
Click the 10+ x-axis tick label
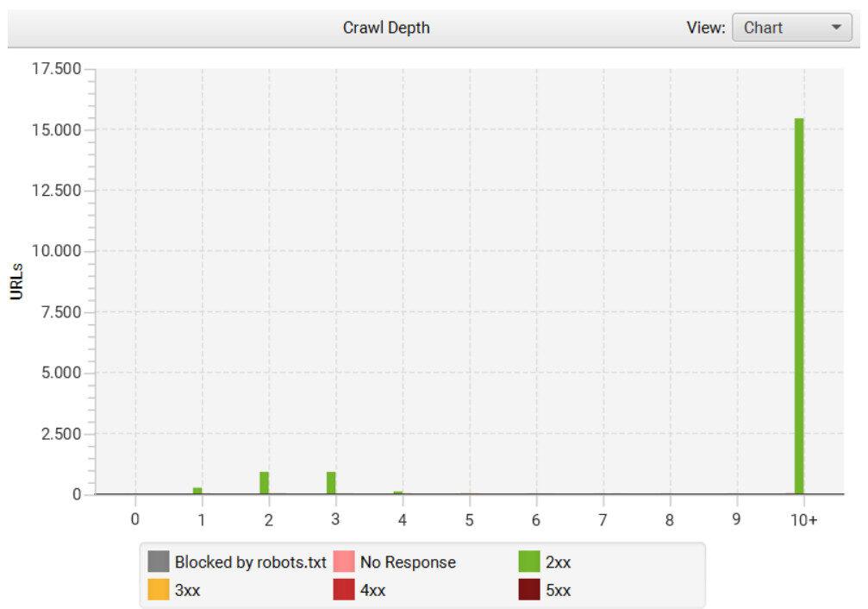pyautogui.click(x=803, y=520)
